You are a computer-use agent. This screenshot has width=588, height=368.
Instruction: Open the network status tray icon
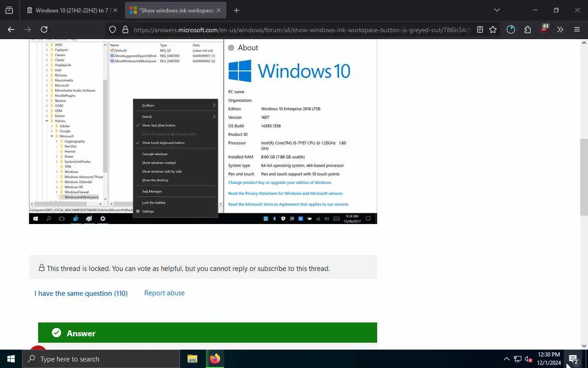coord(517,359)
